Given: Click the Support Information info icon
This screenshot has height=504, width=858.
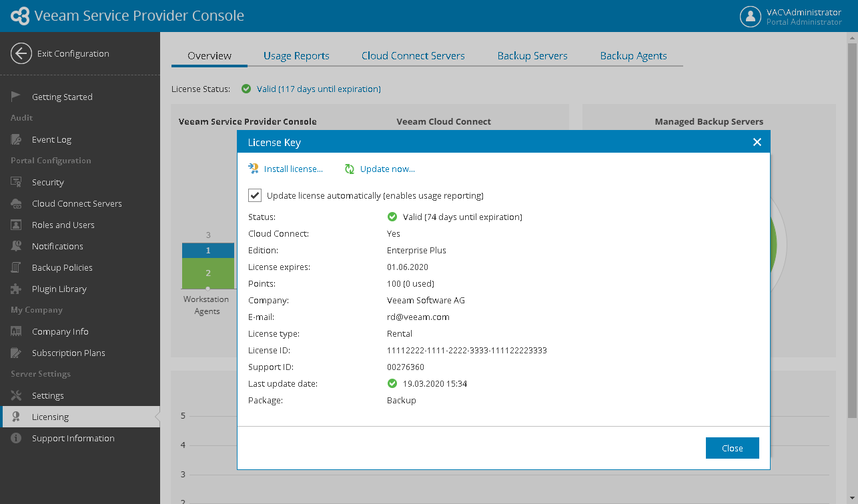Looking at the screenshot, I should pyautogui.click(x=16, y=438).
